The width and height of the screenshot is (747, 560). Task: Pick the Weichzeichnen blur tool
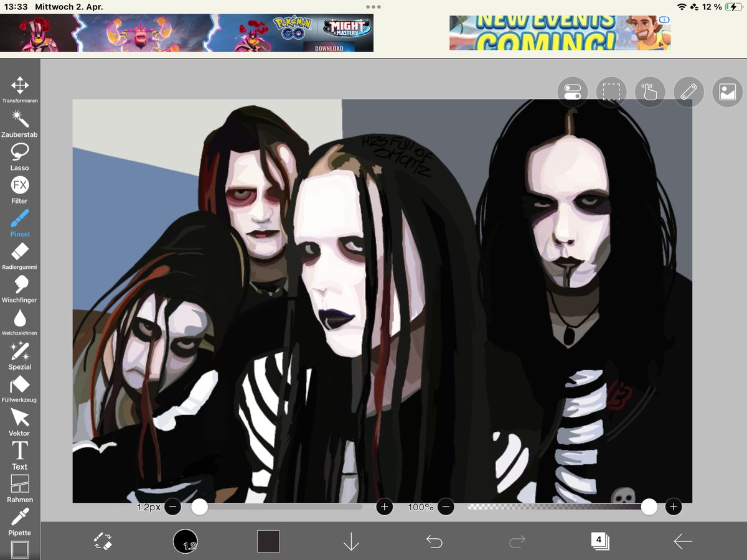click(20, 322)
